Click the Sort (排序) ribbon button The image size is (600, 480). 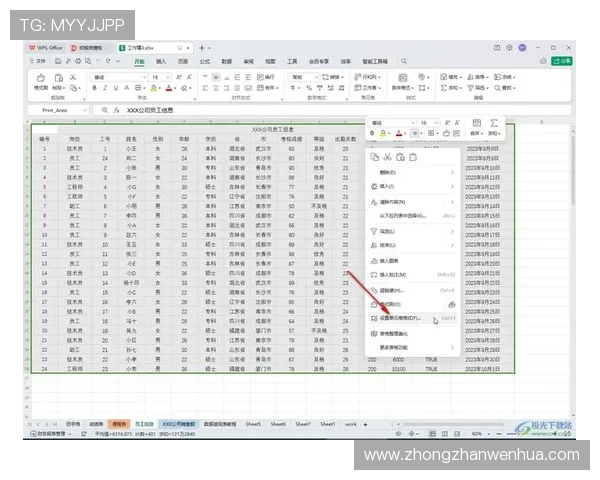tap(478, 77)
